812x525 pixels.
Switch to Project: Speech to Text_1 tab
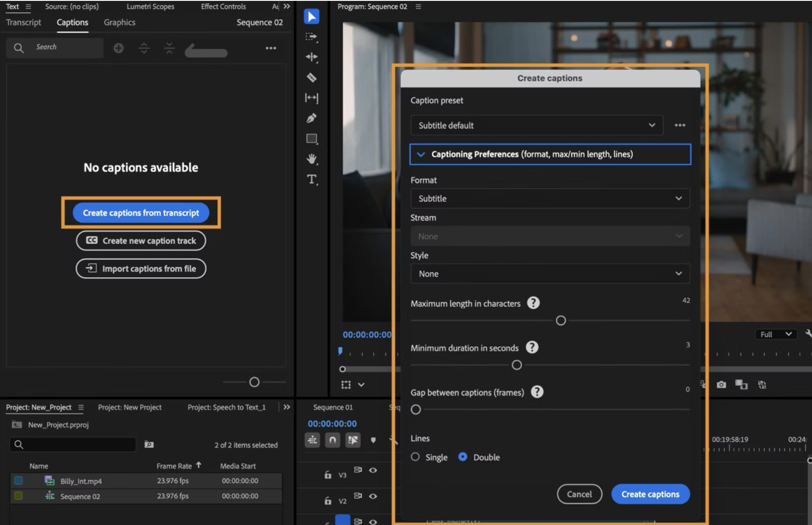click(x=226, y=407)
